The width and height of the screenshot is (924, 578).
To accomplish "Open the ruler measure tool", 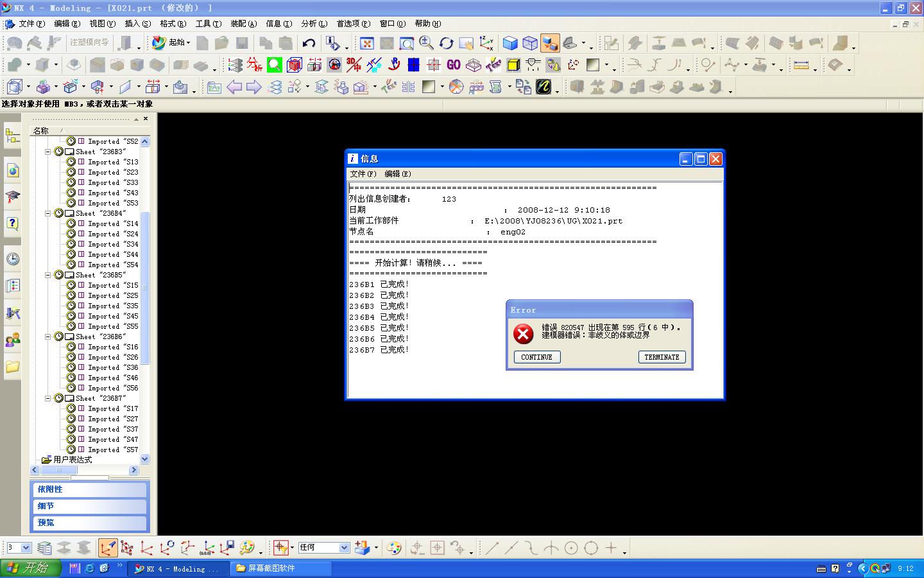I will click(x=801, y=65).
